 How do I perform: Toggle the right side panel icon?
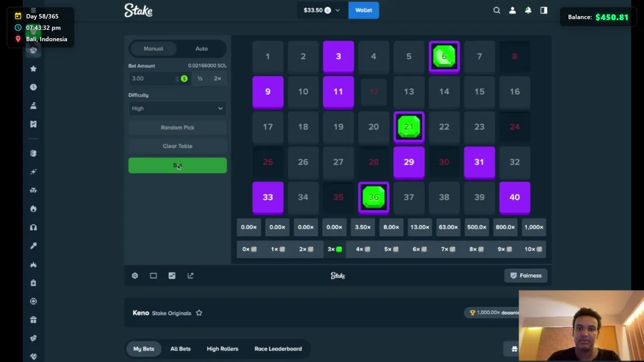pos(543,10)
